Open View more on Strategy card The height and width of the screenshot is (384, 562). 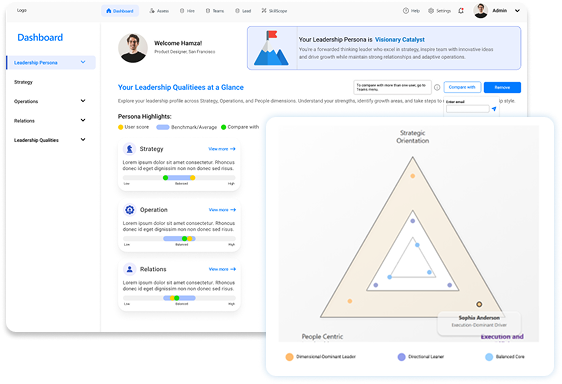pyautogui.click(x=222, y=149)
